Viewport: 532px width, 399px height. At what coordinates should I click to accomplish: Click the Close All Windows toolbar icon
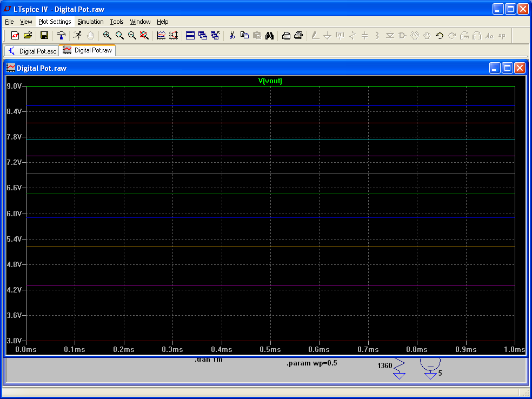point(215,35)
